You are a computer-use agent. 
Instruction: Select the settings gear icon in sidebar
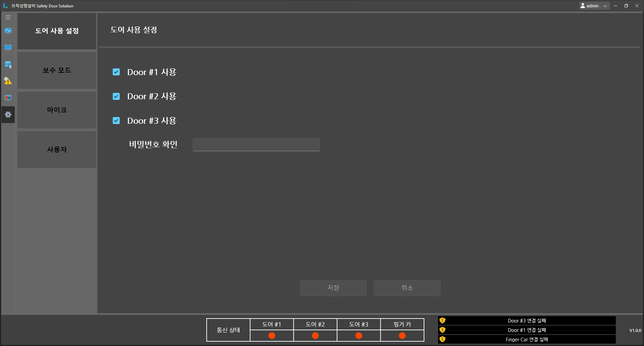8,115
